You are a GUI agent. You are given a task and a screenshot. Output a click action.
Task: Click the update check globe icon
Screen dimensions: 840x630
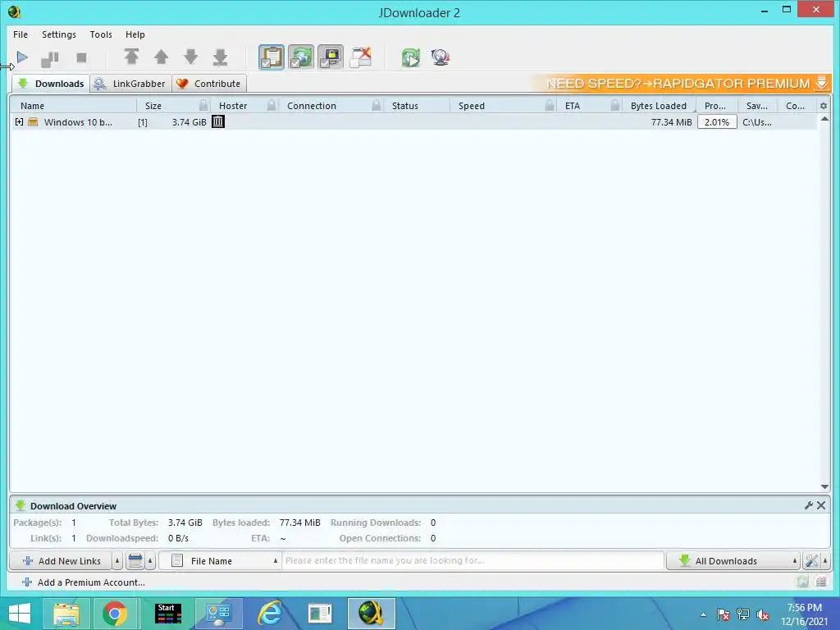[x=441, y=57]
